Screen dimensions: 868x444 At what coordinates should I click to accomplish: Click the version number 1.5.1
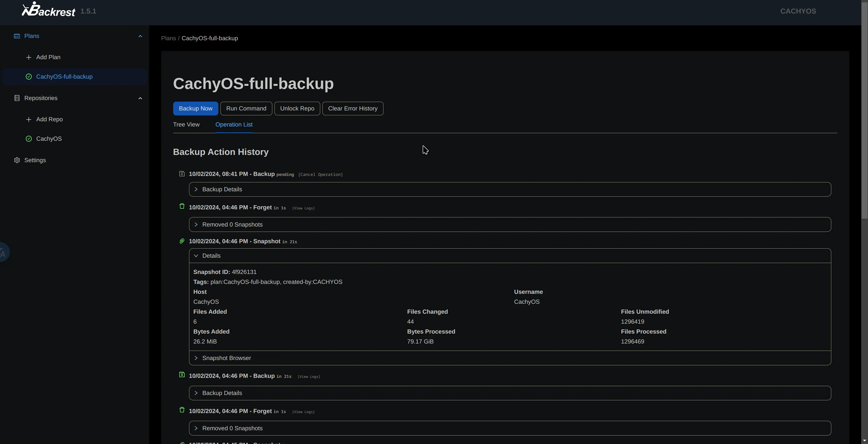tap(88, 11)
